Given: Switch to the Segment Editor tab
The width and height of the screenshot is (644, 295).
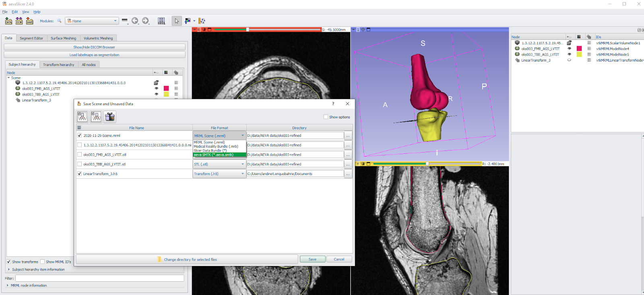Looking at the screenshot, I should click(31, 38).
